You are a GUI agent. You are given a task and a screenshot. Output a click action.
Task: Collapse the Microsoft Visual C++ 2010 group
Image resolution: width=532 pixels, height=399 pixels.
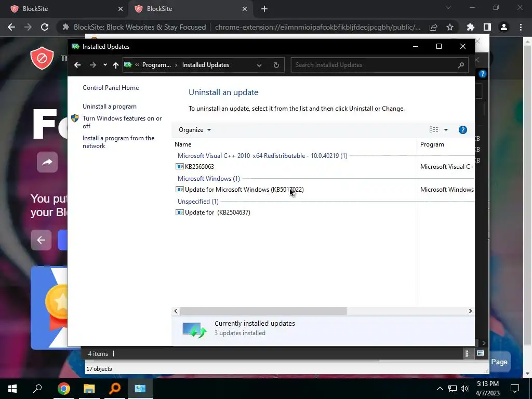[x=262, y=156]
